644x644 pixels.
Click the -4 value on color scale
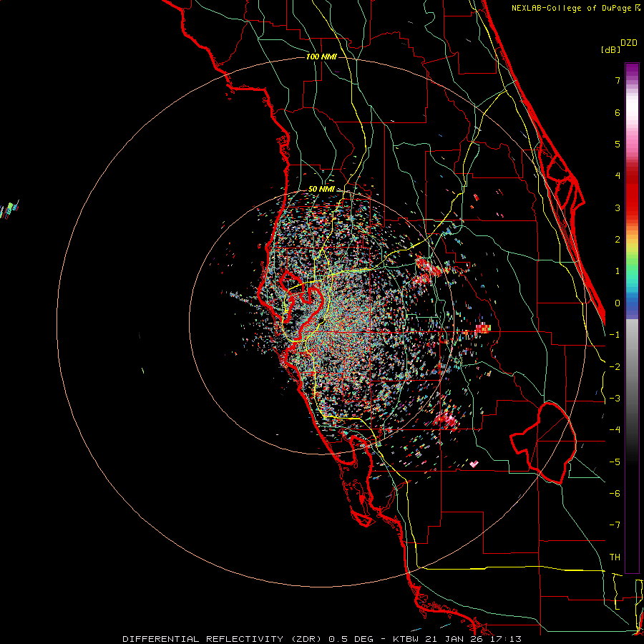click(x=615, y=430)
